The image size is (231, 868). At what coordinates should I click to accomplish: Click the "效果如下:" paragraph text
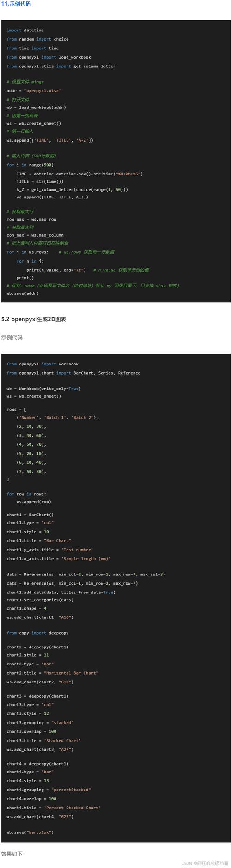(13, 854)
